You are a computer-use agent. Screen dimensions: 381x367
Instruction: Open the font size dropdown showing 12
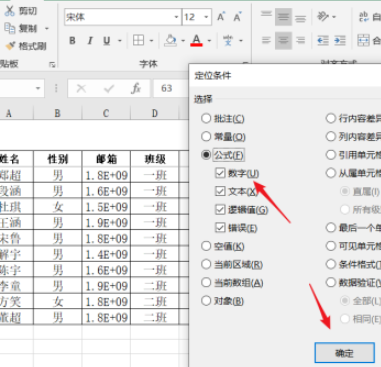click(206, 17)
